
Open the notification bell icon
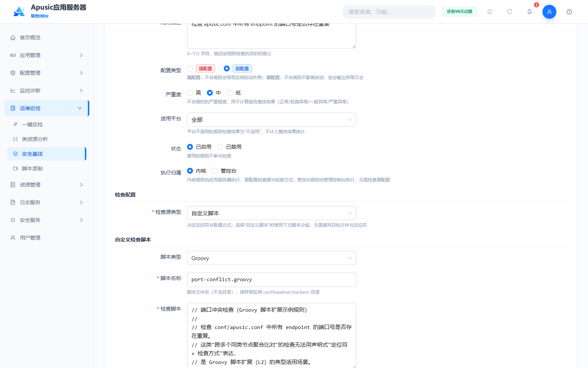click(530, 12)
